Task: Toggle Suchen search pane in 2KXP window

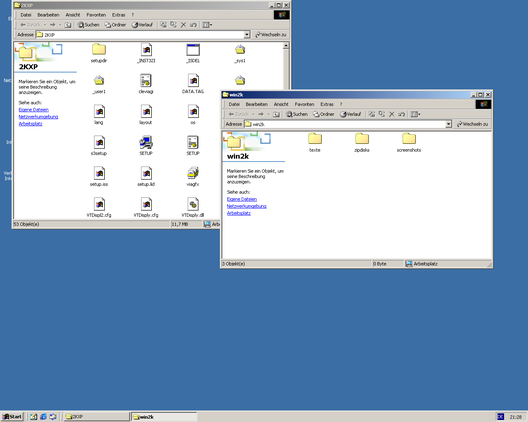Action: pyautogui.click(x=89, y=25)
